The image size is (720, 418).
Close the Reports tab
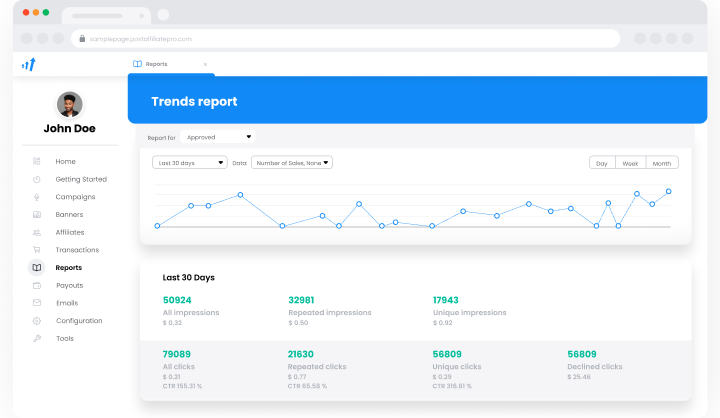205,64
